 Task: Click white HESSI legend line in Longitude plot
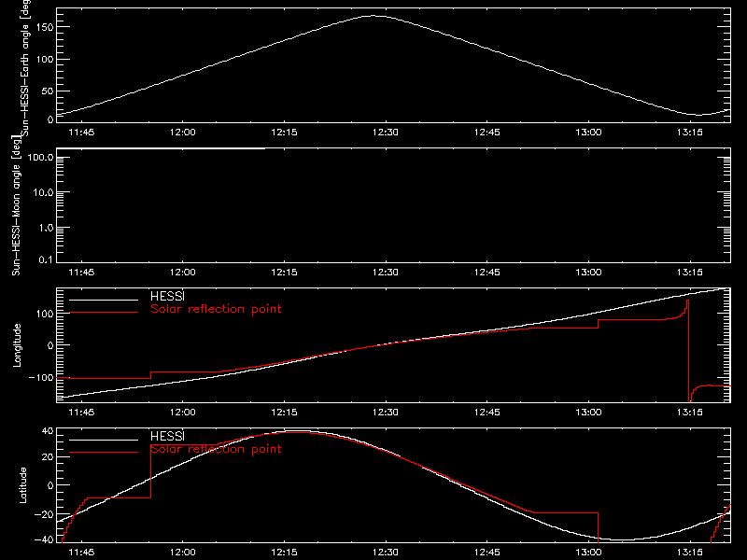[104, 300]
